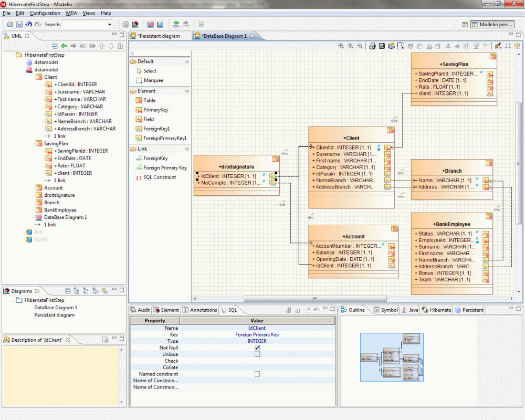
Task: Check the Unique checkbox
Action: coord(257,354)
